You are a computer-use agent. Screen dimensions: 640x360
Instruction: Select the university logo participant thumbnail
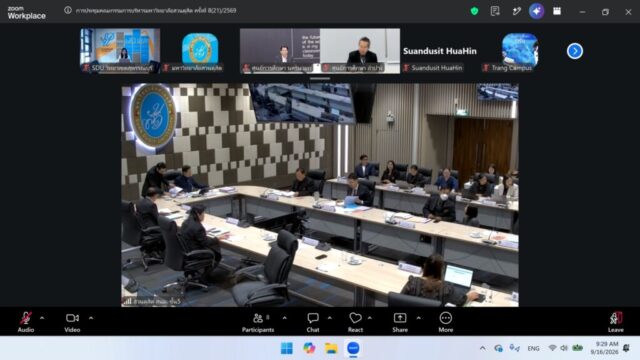pyautogui.click(x=200, y=51)
